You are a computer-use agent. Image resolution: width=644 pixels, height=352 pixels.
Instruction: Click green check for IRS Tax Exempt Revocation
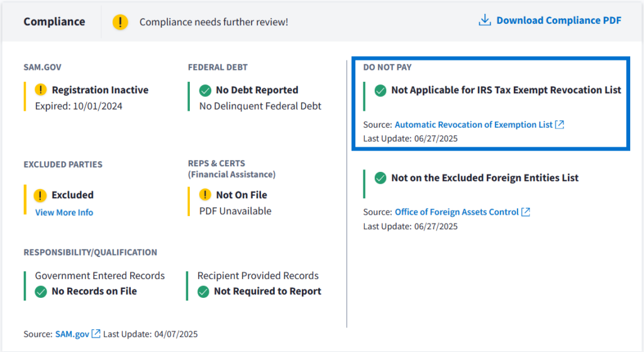click(380, 91)
